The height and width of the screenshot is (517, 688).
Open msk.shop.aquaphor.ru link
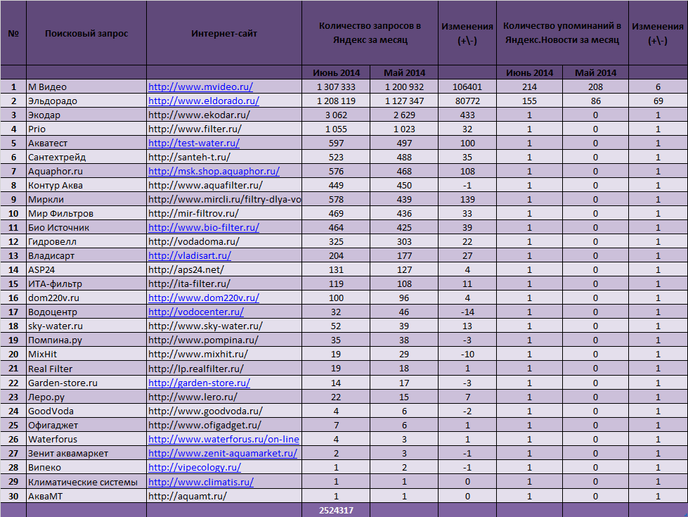click(x=214, y=171)
